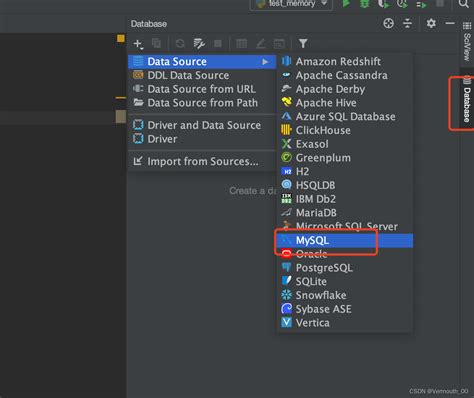Click the filter funnel icon in Database toolbar
Screen dimensions: 474x398
[303, 44]
